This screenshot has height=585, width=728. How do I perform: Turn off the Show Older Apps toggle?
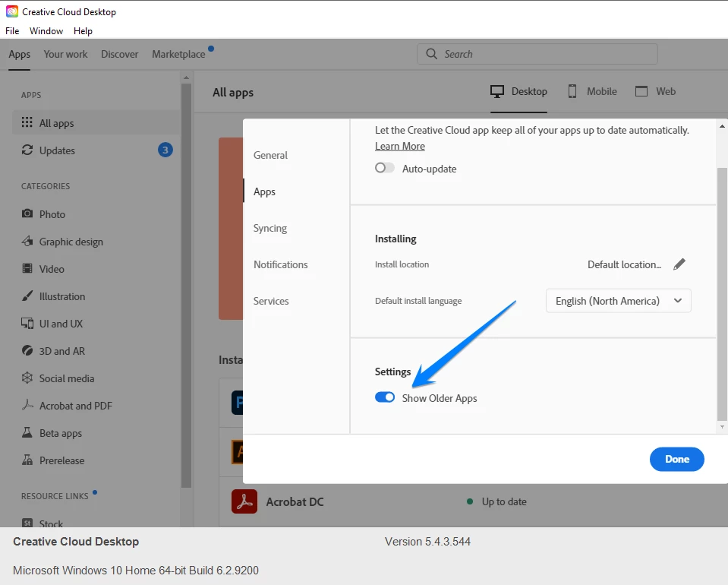click(x=385, y=397)
